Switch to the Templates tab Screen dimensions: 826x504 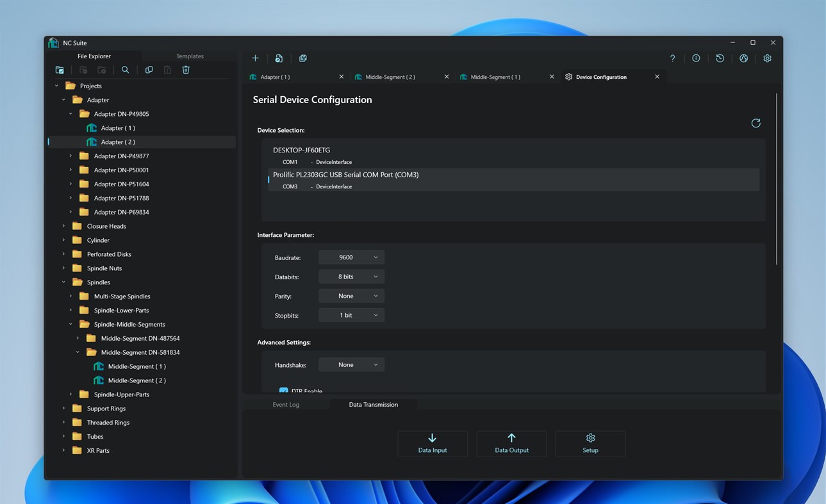click(x=190, y=56)
